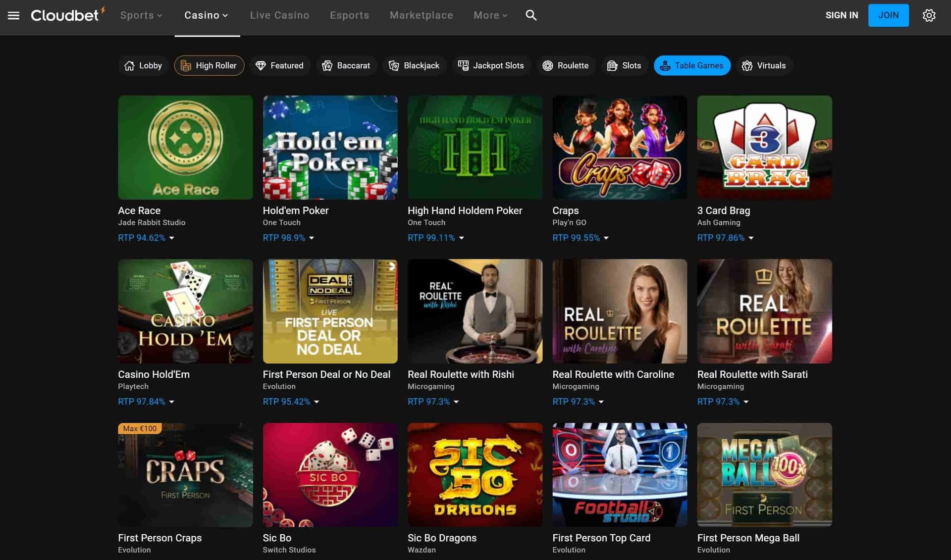
Task: Enable the Virtuals game filter
Action: [764, 65]
